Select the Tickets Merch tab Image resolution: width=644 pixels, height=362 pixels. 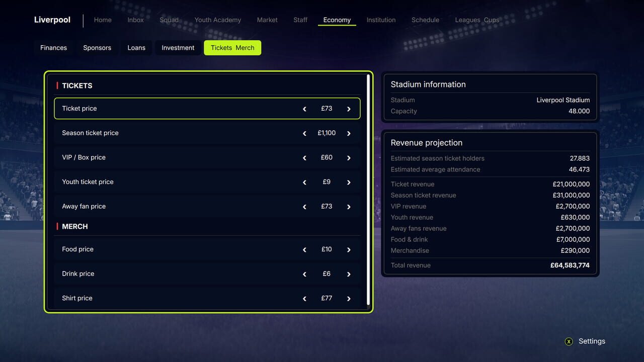coord(232,48)
